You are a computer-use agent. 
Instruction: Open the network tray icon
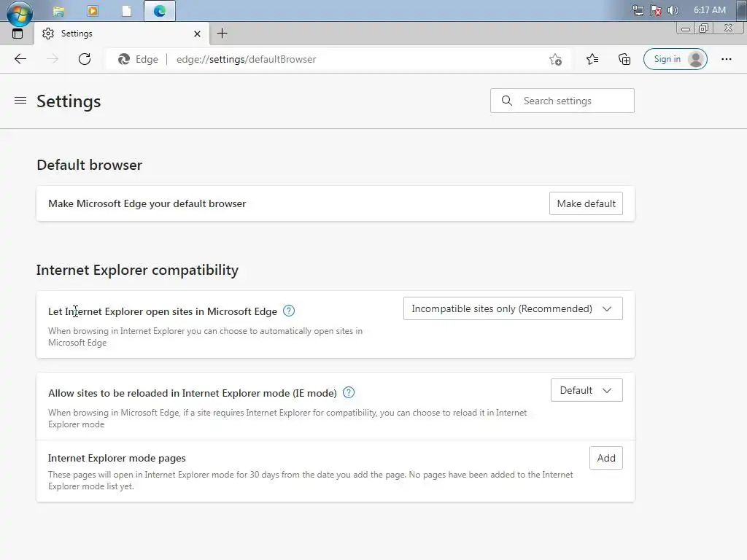point(638,10)
